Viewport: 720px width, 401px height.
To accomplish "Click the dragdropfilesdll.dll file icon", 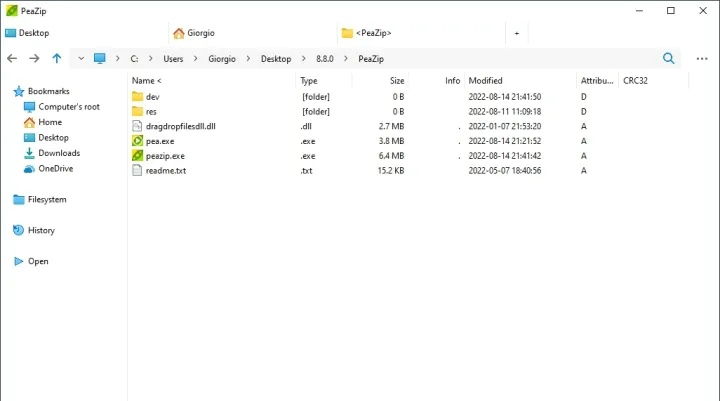I will coord(137,126).
